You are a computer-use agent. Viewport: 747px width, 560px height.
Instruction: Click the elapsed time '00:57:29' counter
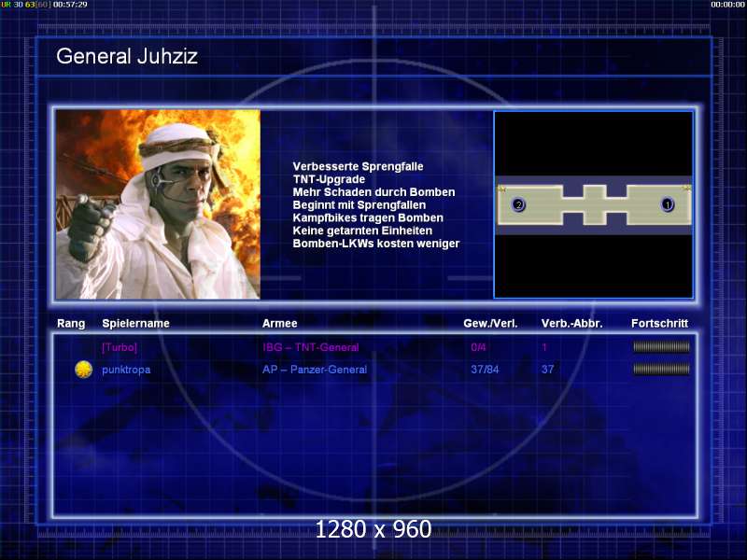click(x=70, y=5)
